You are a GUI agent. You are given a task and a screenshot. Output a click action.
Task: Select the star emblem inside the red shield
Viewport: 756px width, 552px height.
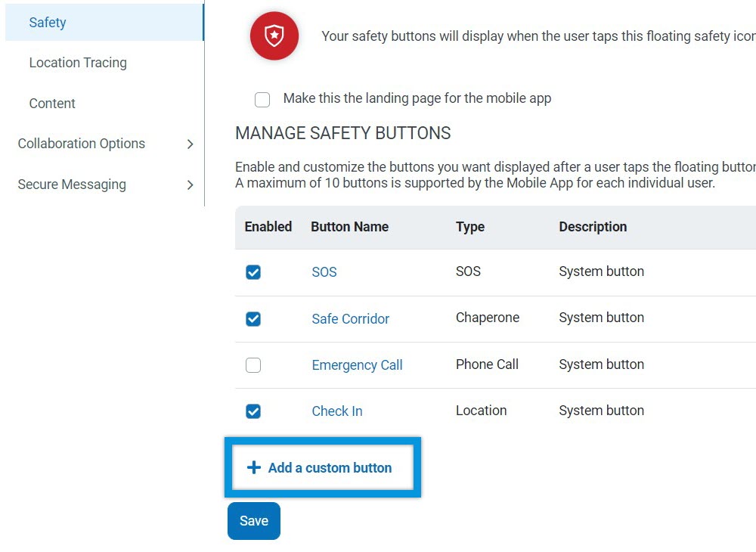point(274,36)
